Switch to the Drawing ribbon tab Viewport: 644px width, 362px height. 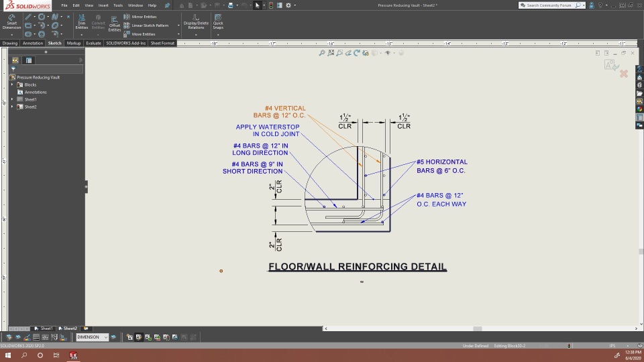[10, 43]
